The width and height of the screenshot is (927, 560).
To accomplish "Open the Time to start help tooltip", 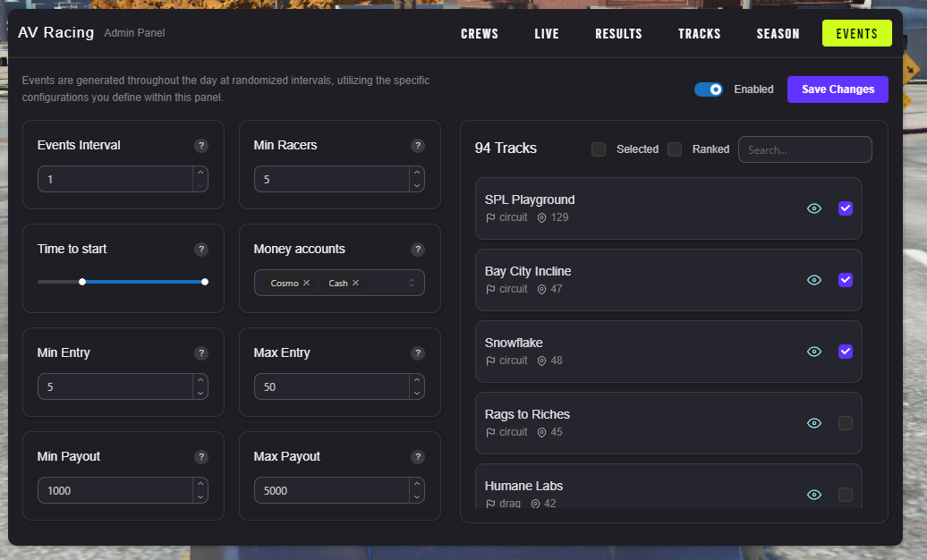I will [x=201, y=250].
